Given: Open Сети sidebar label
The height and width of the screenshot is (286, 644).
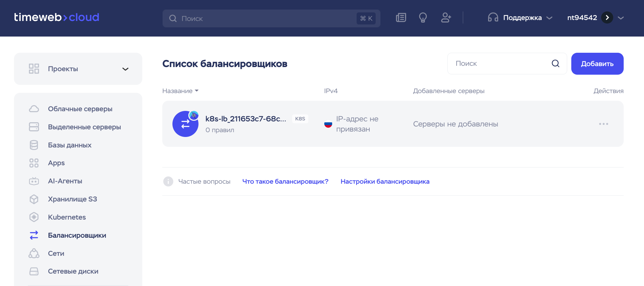Looking at the screenshot, I should (x=56, y=254).
